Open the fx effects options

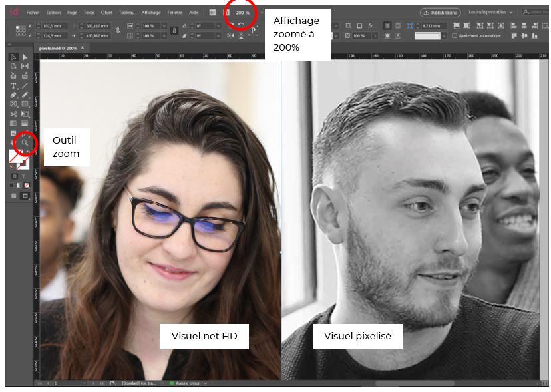pyautogui.click(x=371, y=26)
